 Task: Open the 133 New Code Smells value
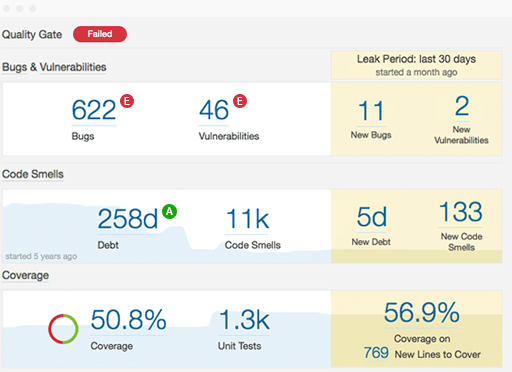point(461,212)
